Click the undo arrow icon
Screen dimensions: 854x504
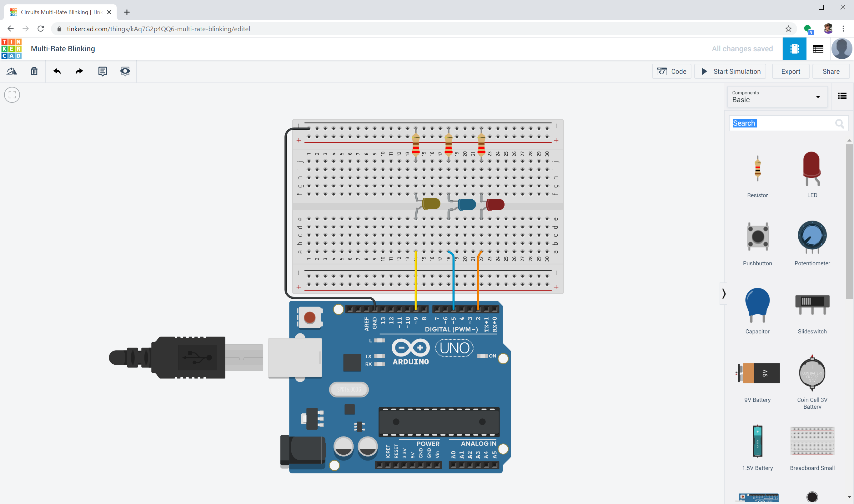[56, 72]
